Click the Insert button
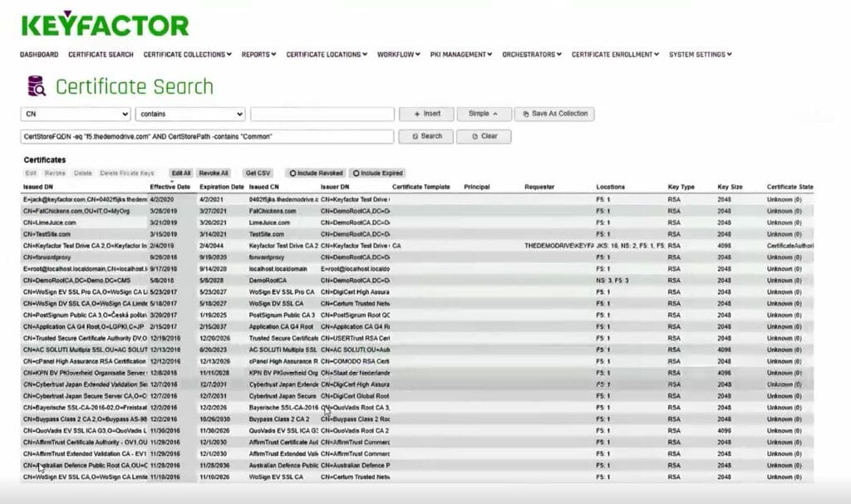The height and width of the screenshot is (504, 851). [x=426, y=114]
